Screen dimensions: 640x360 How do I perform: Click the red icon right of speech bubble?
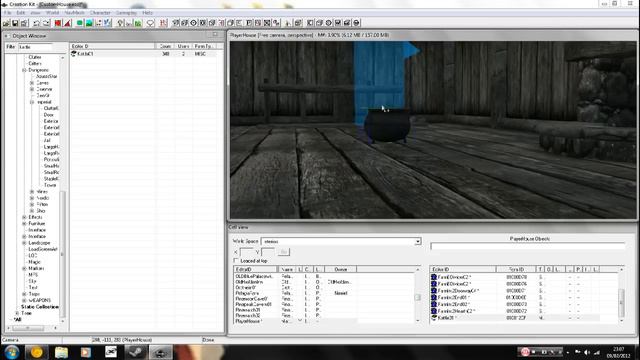[x=163, y=23]
